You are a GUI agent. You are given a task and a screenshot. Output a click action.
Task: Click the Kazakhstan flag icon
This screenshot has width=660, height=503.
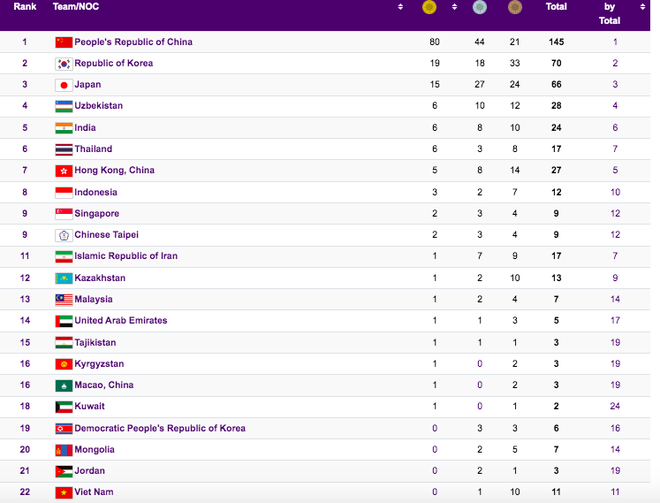tap(64, 278)
